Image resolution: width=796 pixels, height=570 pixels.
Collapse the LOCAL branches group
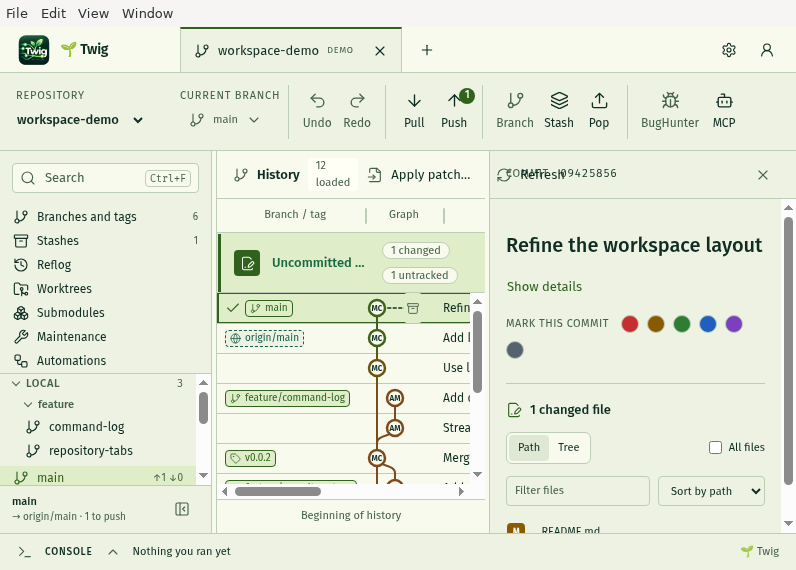coord(16,384)
